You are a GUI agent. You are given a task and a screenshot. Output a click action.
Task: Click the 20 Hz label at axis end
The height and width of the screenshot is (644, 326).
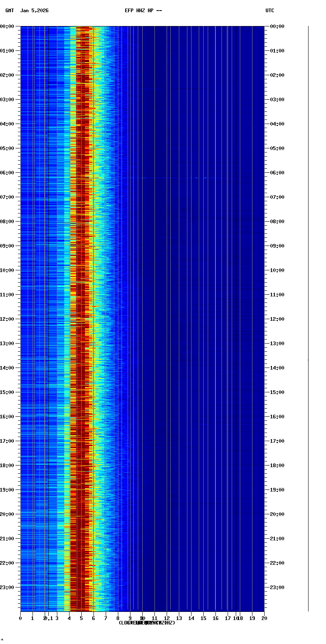pyautogui.click(x=264, y=618)
